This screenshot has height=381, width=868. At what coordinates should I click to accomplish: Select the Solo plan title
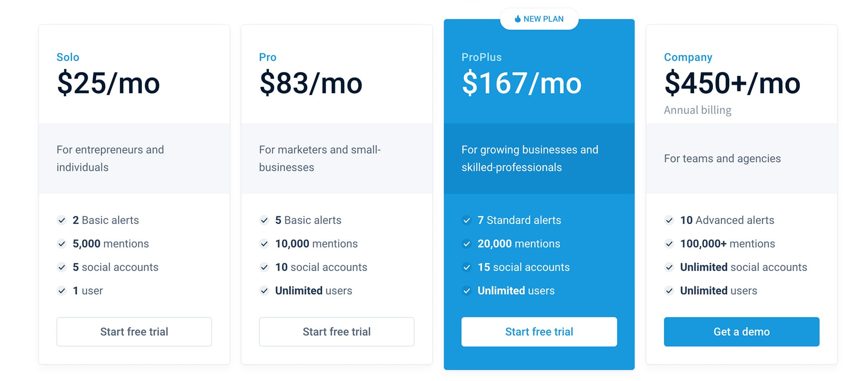tap(68, 57)
